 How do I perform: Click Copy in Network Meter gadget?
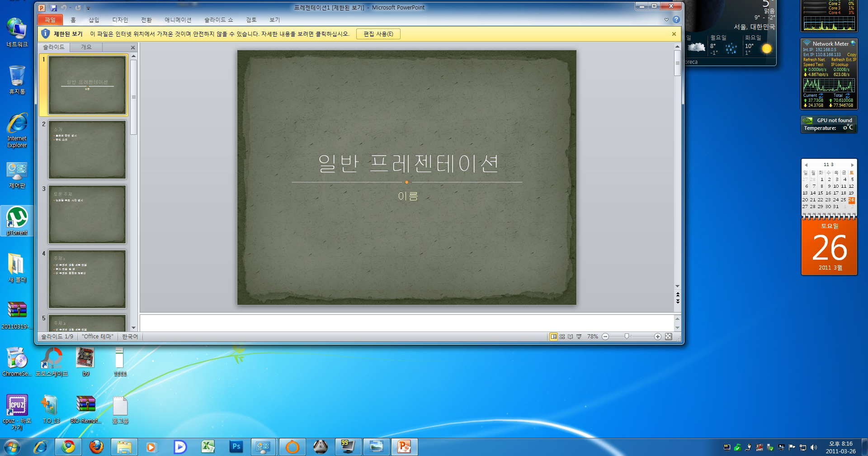[852, 55]
